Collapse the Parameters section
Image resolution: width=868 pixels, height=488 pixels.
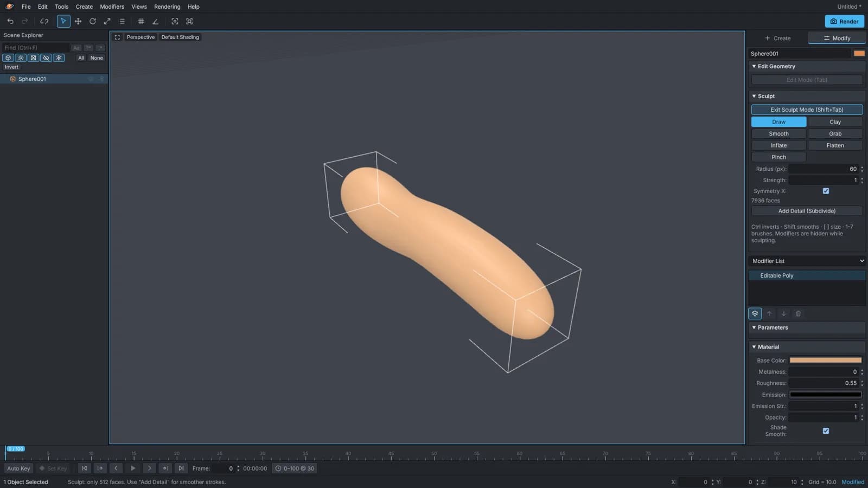click(x=806, y=328)
